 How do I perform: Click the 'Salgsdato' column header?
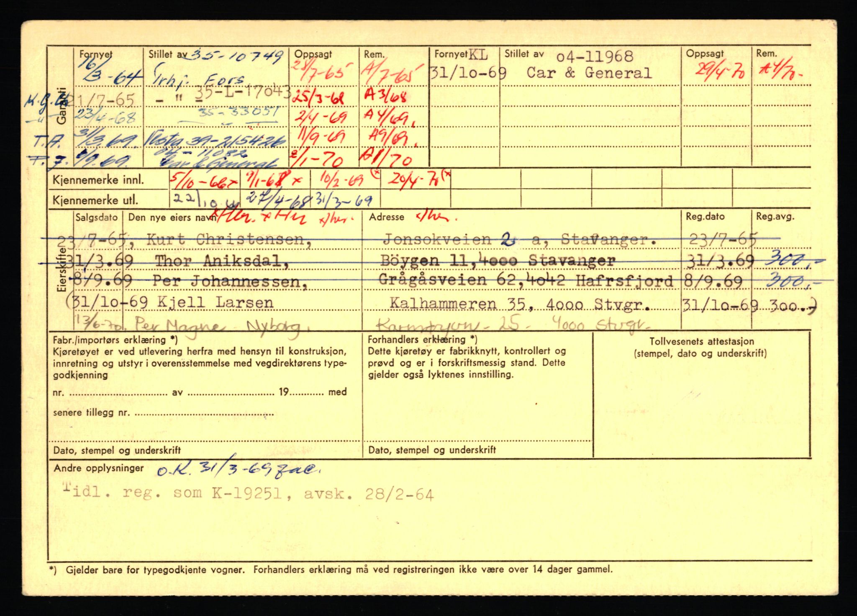[x=97, y=217]
